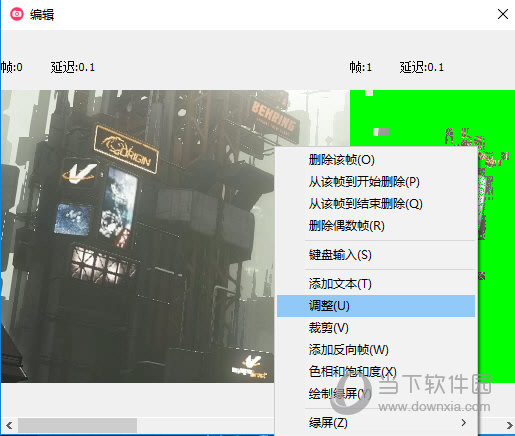Viewport: 515px width, 436px height.
Task: Choose 绘制绿屏(Y) menu entry
Action: click(x=376, y=394)
